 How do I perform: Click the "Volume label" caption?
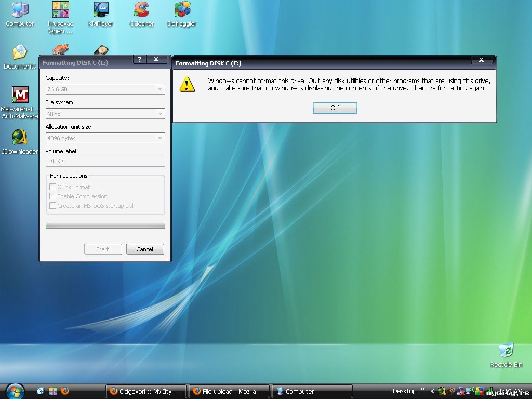61,151
